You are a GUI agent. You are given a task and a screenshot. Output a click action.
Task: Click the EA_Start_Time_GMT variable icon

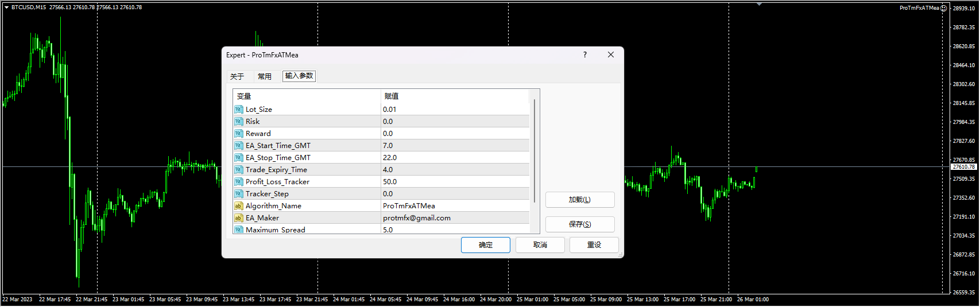click(x=238, y=146)
